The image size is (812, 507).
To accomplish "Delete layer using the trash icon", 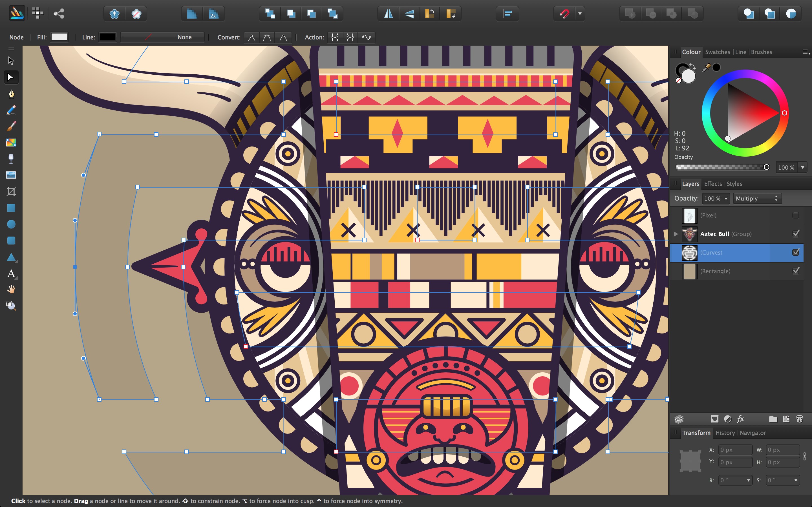I will [x=800, y=419].
